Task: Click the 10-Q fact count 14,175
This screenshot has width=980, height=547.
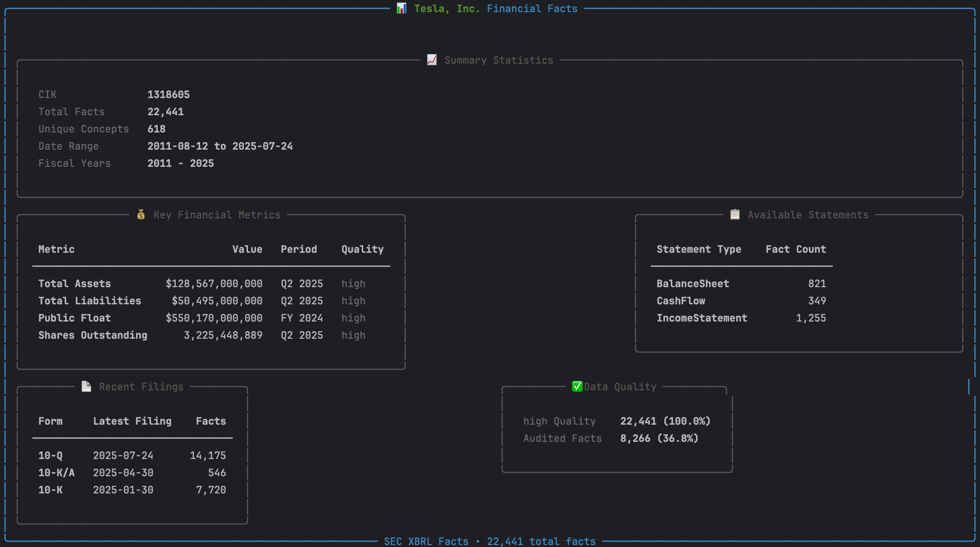Action: click(208, 455)
